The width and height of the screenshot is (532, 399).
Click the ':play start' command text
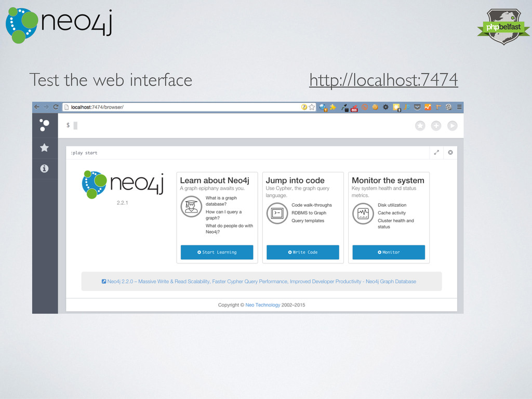[x=84, y=153]
